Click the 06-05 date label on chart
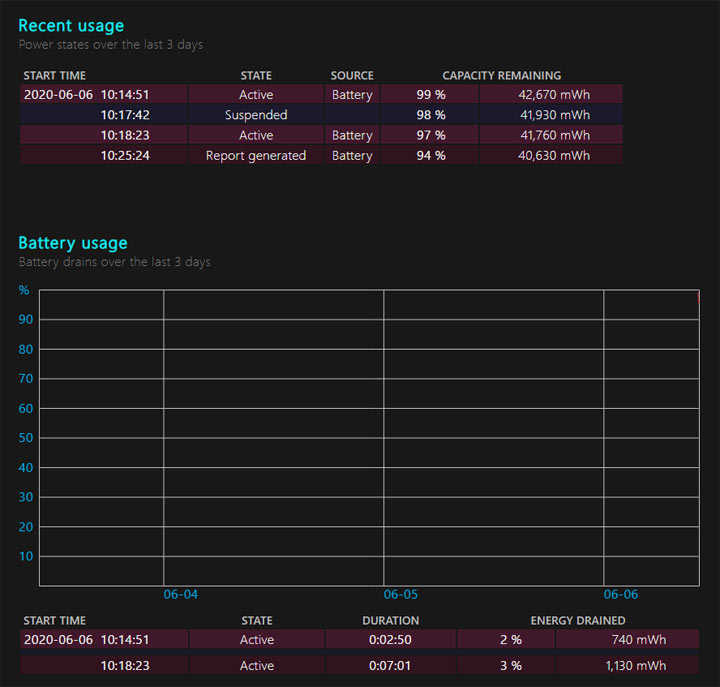720x687 pixels. click(400, 594)
